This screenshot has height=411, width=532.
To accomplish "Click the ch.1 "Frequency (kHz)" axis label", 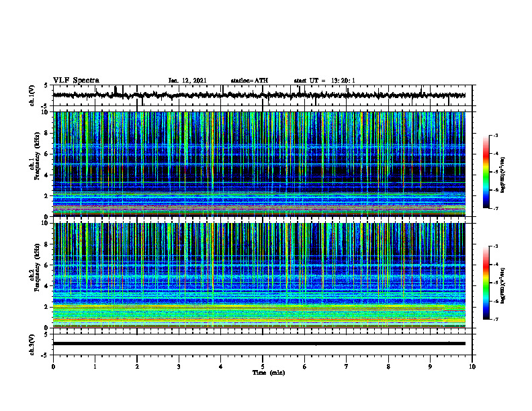I will pos(38,156).
